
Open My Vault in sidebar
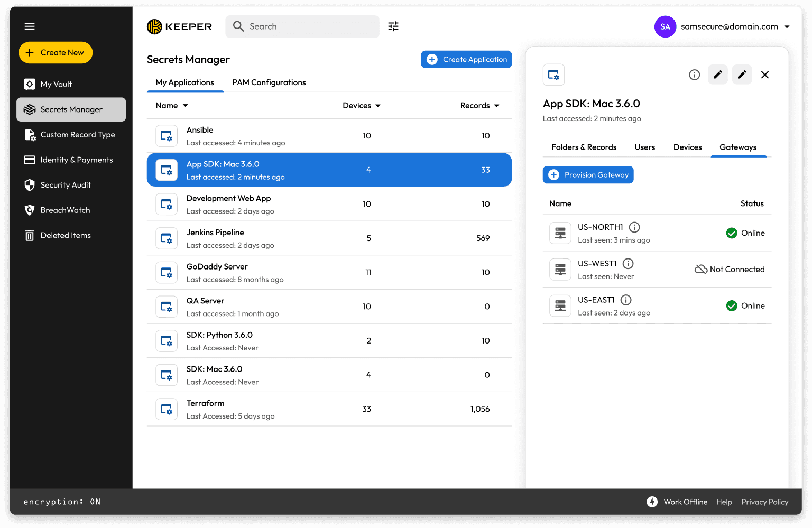[71, 84]
